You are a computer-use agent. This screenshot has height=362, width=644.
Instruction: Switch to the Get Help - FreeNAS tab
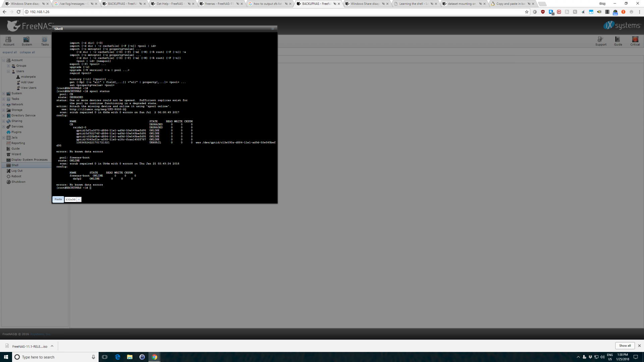(170, 4)
